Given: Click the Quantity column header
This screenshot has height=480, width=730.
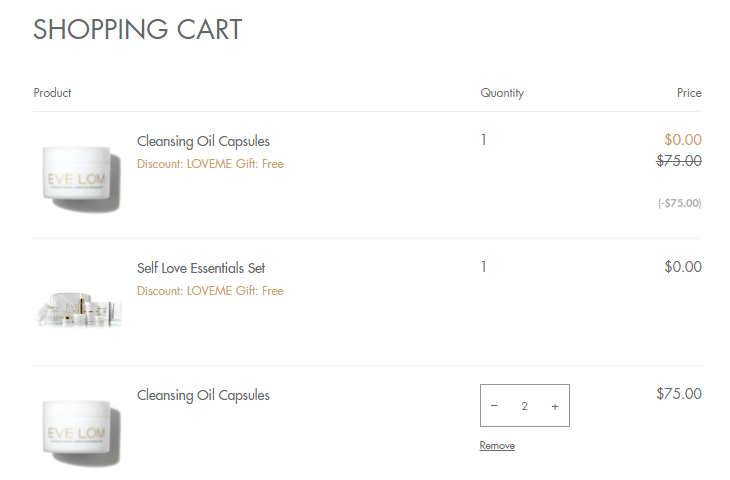Looking at the screenshot, I should point(502,93).
